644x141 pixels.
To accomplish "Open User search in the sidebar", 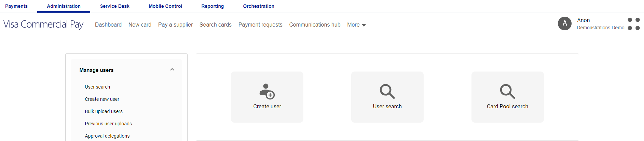I will (97, 87).
